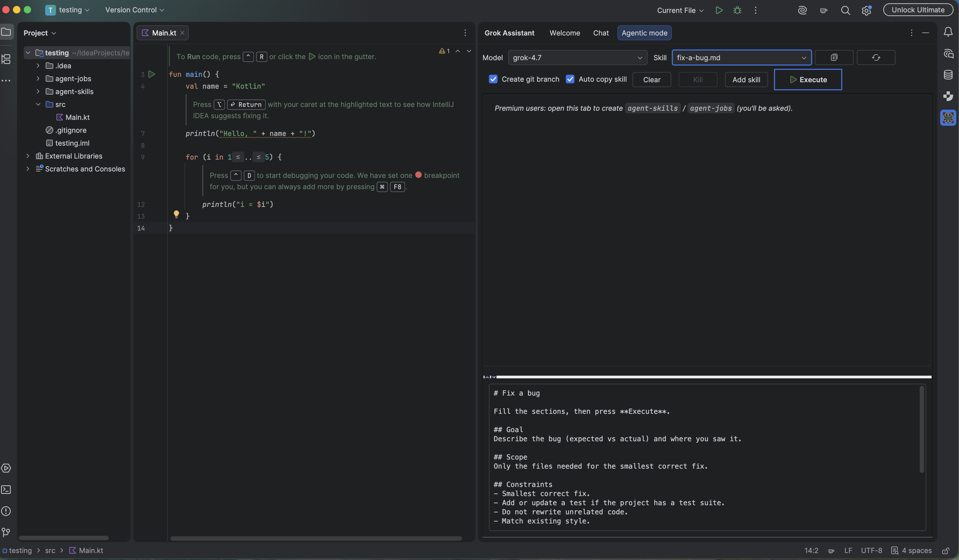Click the refresh skills icon button
Screen dimensions: 959x560
click(876, 58)
